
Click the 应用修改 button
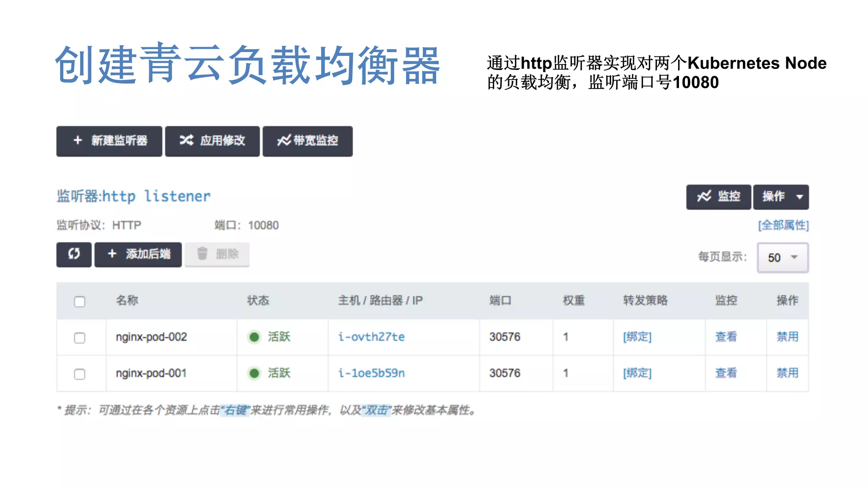point(212,141)
